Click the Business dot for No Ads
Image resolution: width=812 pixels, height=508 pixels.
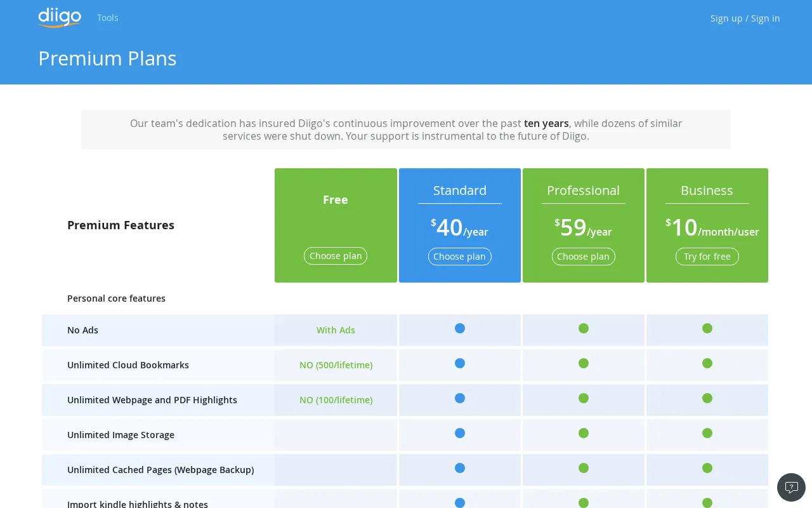pyautogui.click(x=707, y=328)
